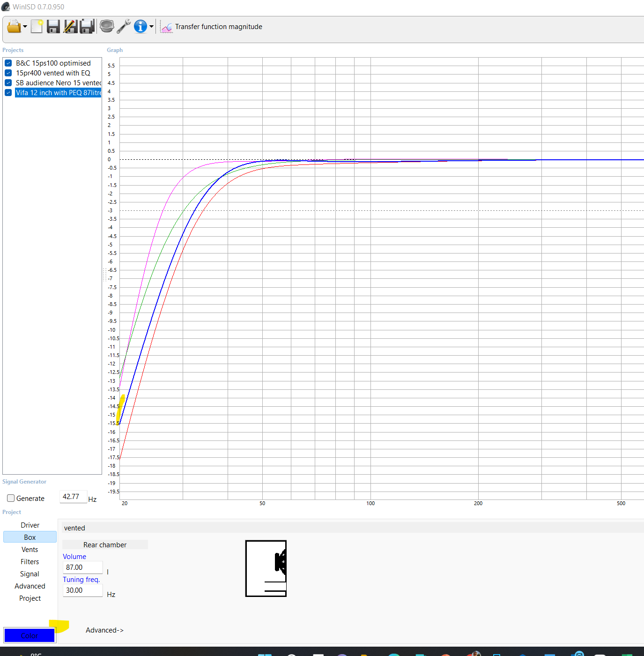This screenshot has width=644, height=656.
Task: Open the Transfer function magnitude graph selector
Action: point(211,27)
